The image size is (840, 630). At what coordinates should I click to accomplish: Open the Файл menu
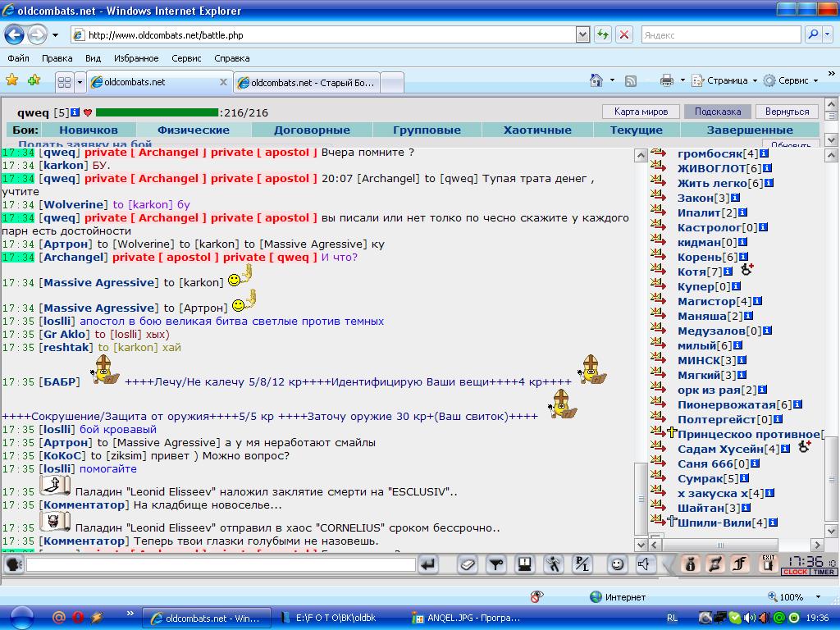coord(18,58)
